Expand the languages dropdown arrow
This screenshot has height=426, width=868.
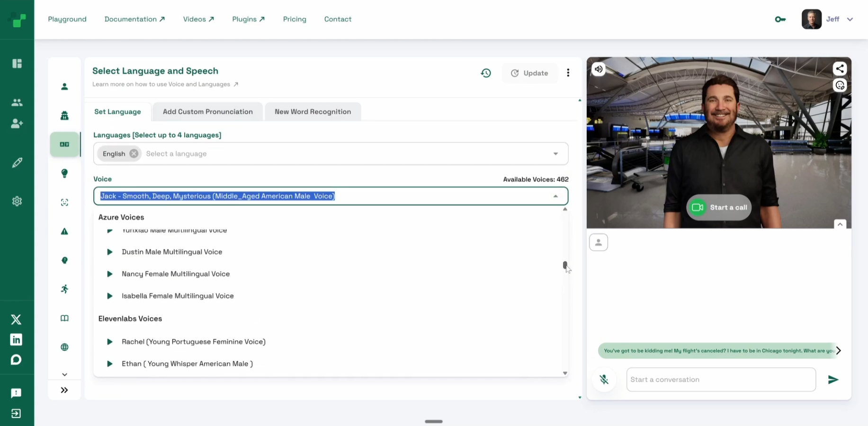click(555, 154)
